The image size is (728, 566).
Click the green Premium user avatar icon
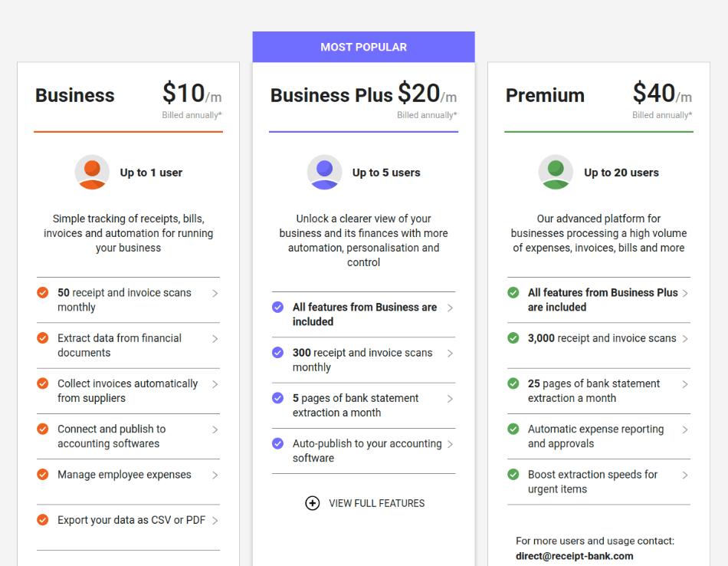coord(556,173)
